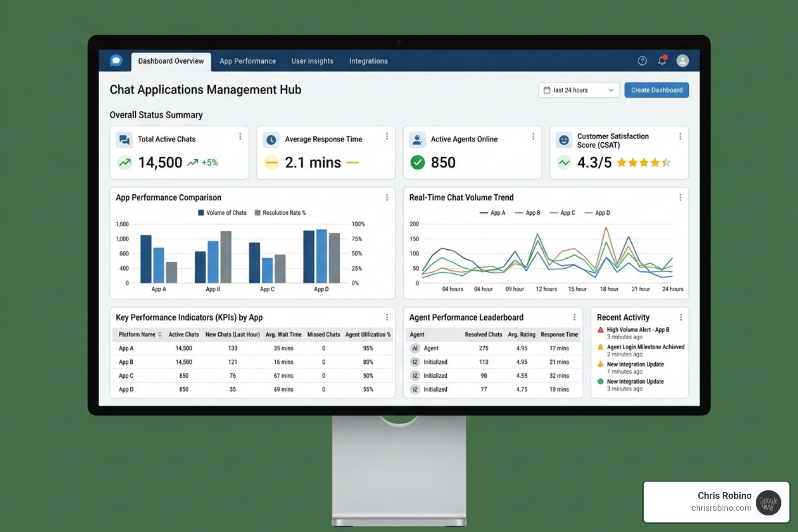Click the Active Chats column header

183,335
